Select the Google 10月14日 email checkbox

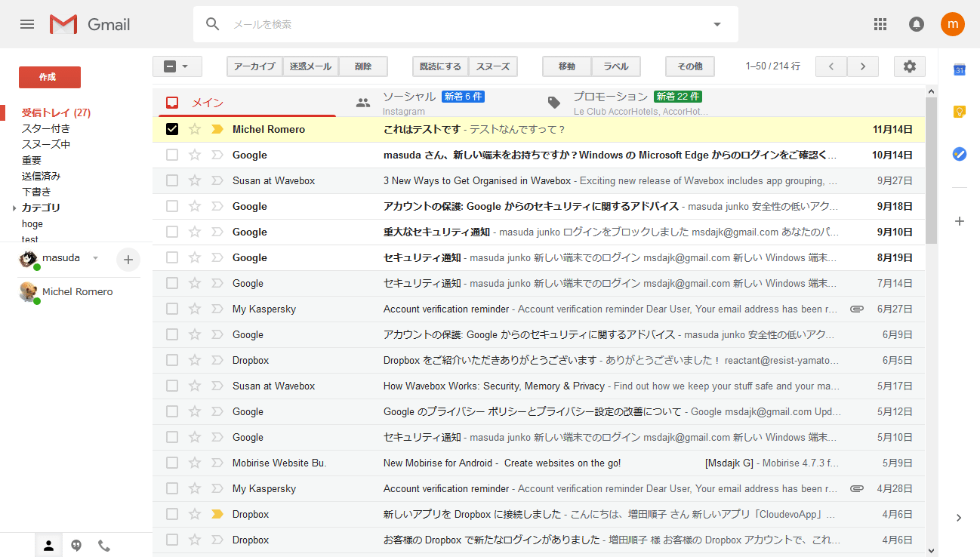tap(172, 155)
